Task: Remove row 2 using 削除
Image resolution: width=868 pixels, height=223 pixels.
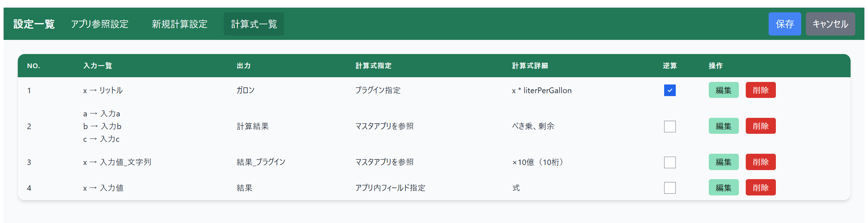Action: (x=760, y=126)
